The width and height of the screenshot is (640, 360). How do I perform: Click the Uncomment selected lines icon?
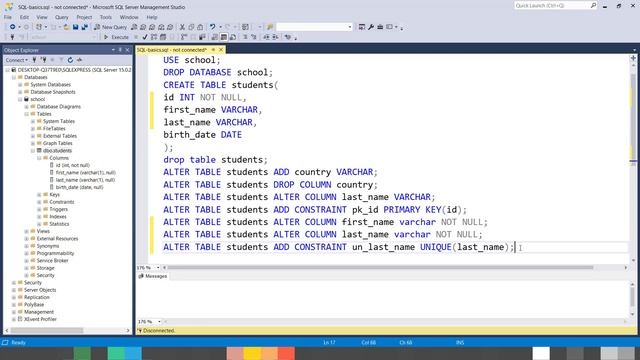253,37
